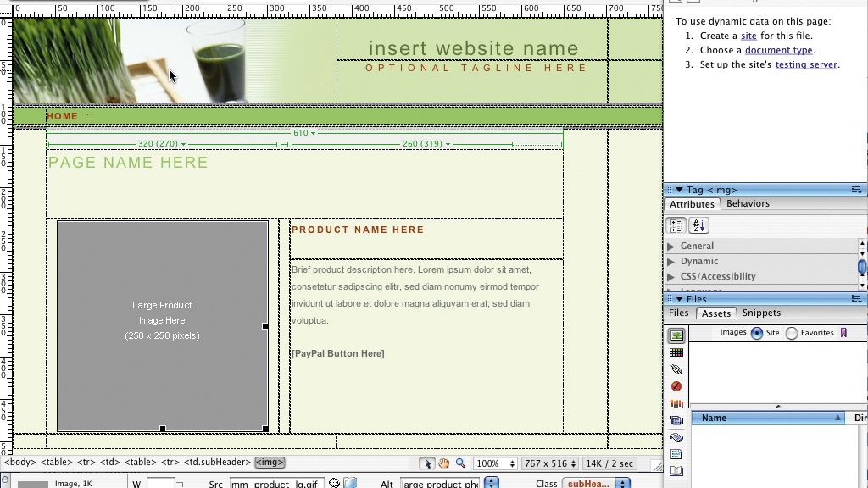868x488 pixels.
Task: Select the <td.subHeader> tag in tag selector
Action: tap(218, 462)
